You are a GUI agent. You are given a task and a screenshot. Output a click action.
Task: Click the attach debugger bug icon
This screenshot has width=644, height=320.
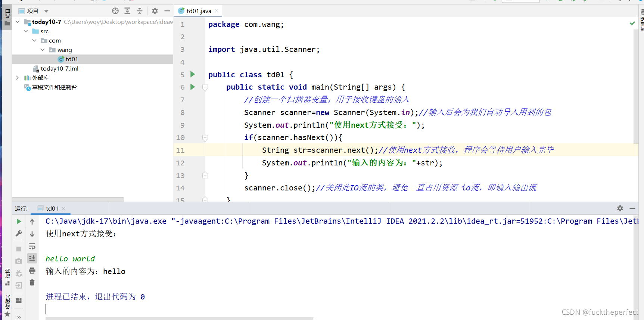[19, 273]
